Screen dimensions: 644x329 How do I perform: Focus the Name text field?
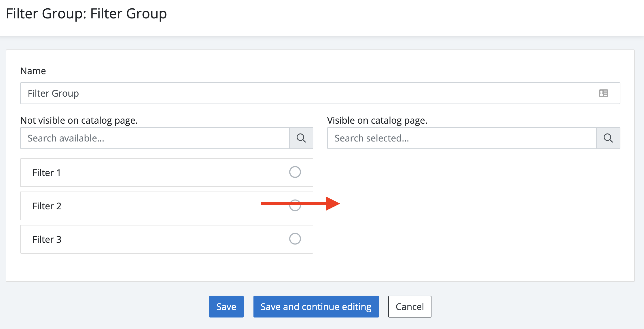(x=288, y=93)
